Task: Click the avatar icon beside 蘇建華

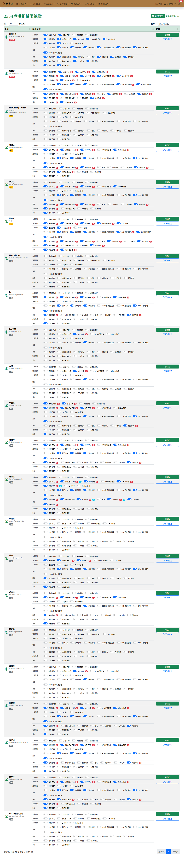Action: [7, 669]
